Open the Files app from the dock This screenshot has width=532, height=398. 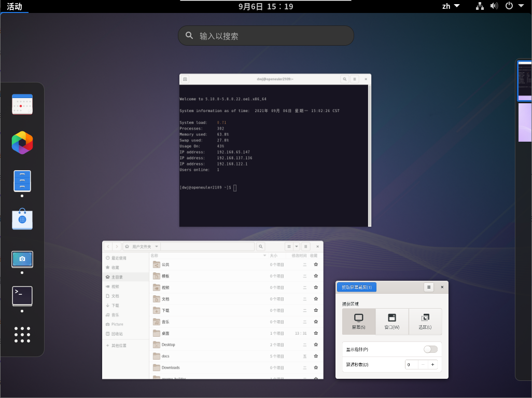pyautogui.click(x=22, y=181)
